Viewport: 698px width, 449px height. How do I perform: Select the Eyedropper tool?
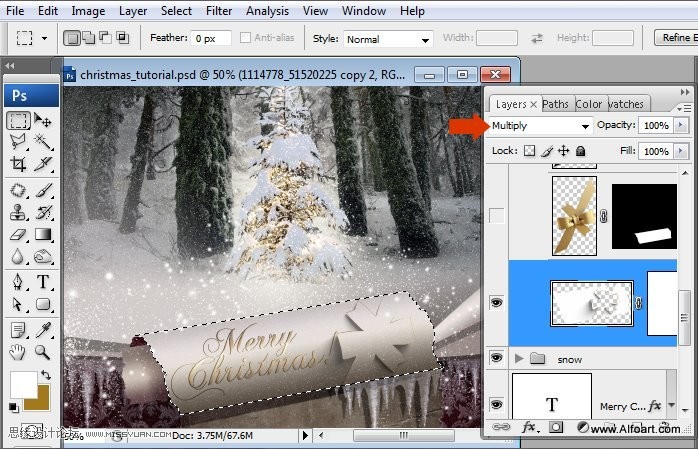(43, 330)
